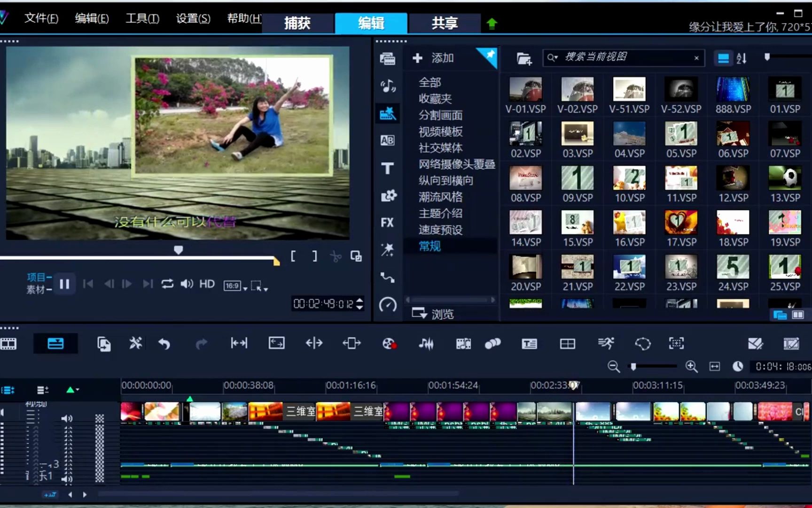Open the 工具(T) menu
The width and height of the screenshot is (812, 508).
coord(142,18)
